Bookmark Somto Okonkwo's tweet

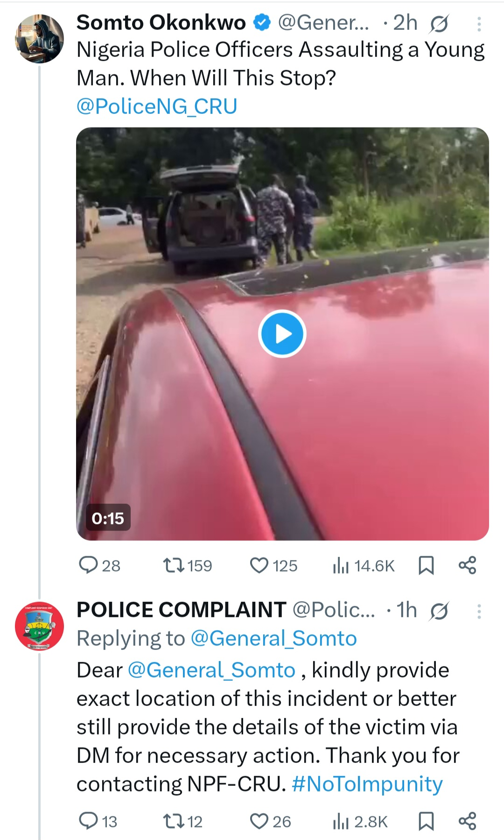(x=426, y=565)
